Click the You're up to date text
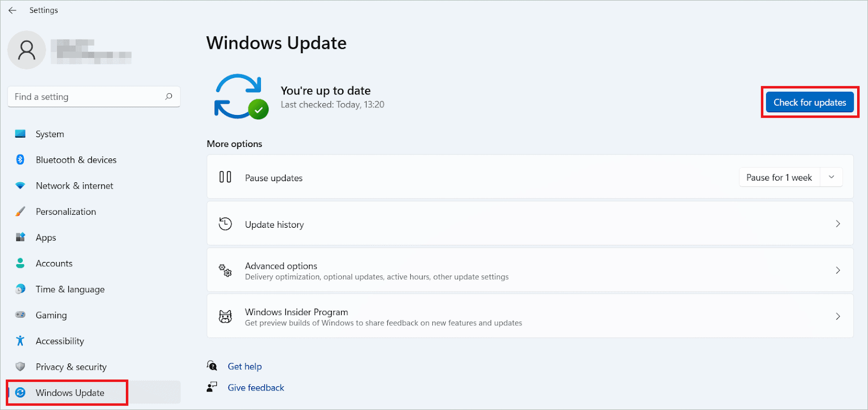The image size is (868, 410). tap(325, 91)
